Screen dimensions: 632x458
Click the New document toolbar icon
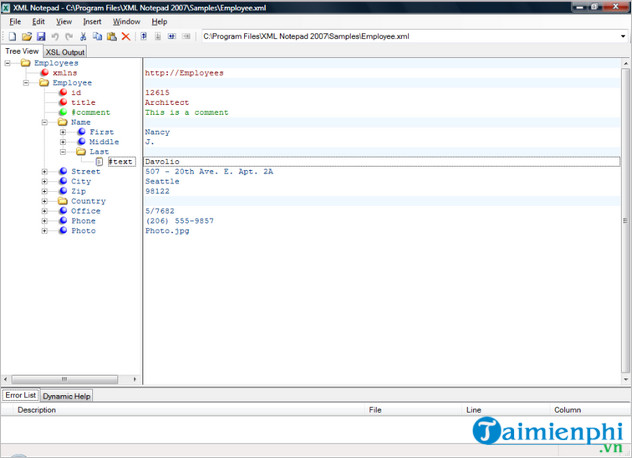pos(11,37)
